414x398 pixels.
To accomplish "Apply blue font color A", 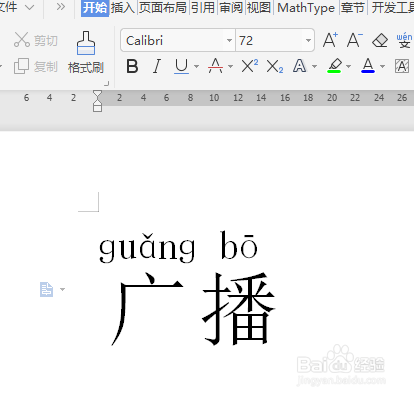I will [368, 66].
